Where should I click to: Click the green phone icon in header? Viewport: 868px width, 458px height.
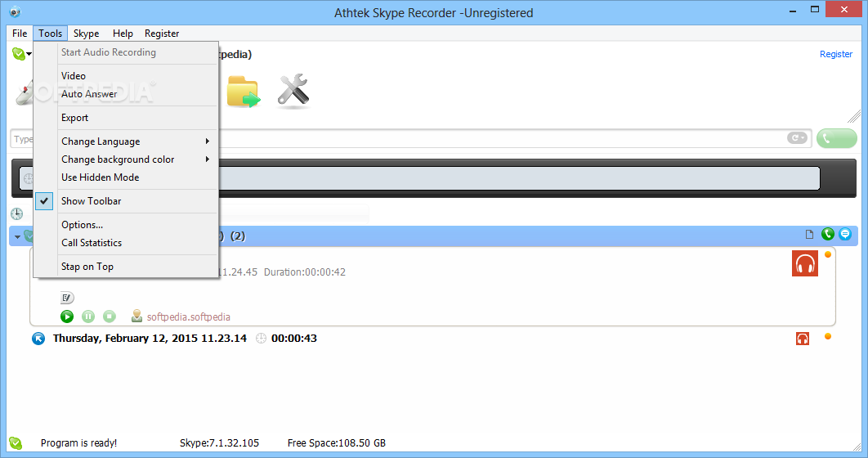click(x=828, y=234)
